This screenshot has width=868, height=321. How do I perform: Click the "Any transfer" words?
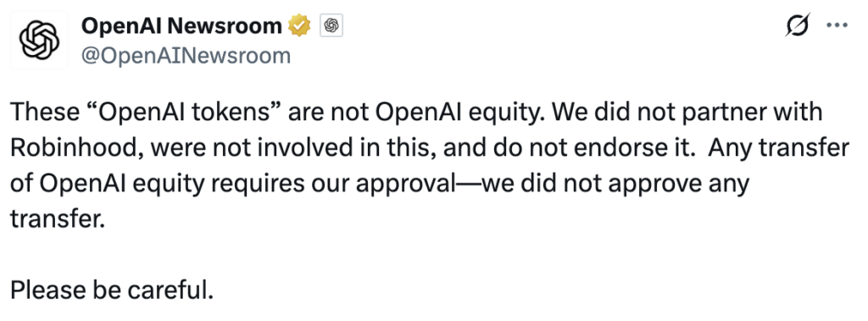coord(778,147)
